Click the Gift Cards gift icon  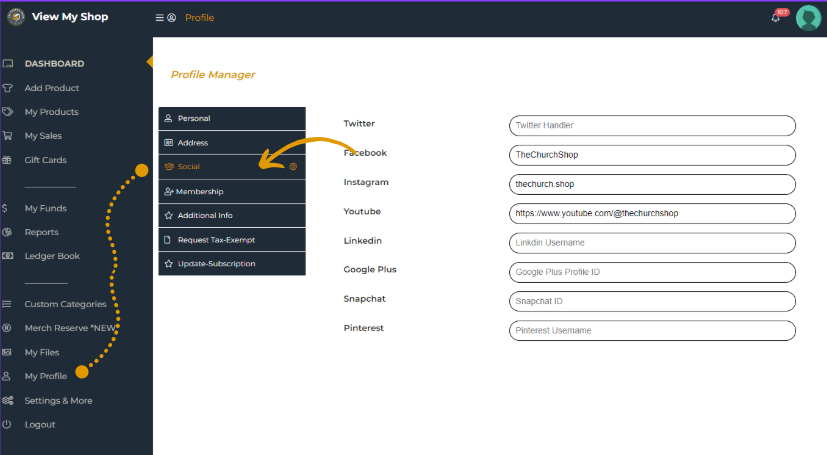click(x=7, y=160)
